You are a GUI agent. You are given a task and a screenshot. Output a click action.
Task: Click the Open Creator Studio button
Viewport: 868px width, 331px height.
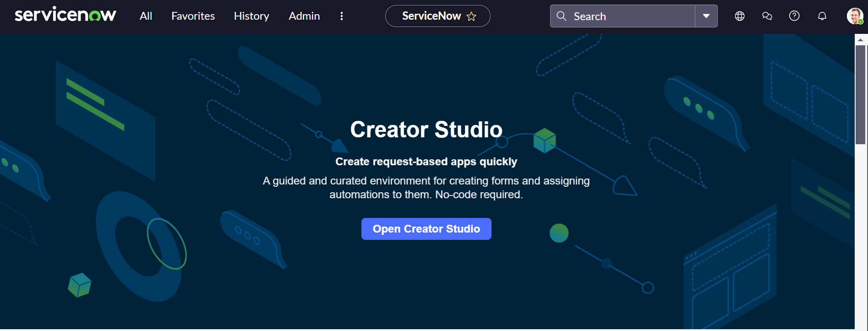[x=426, y=229]
